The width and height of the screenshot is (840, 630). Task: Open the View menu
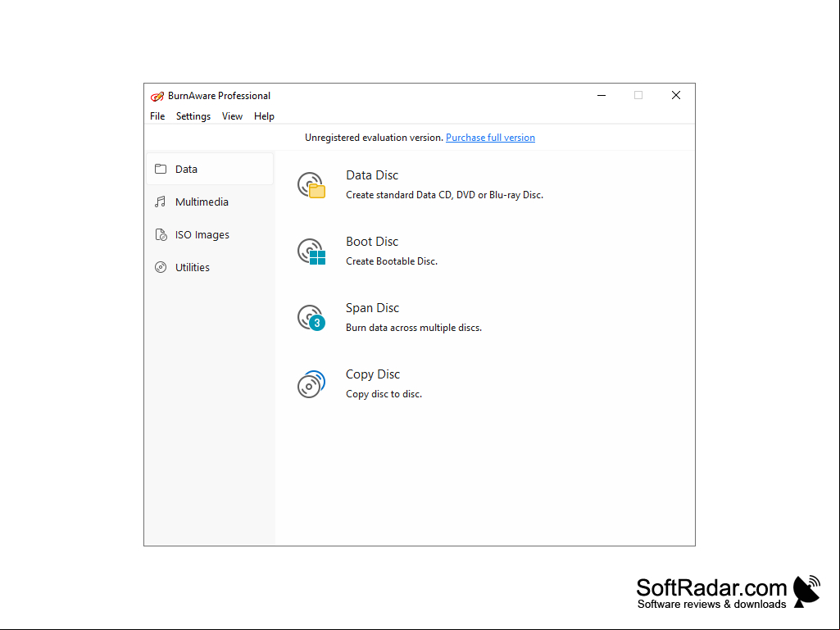coord(232,116)
